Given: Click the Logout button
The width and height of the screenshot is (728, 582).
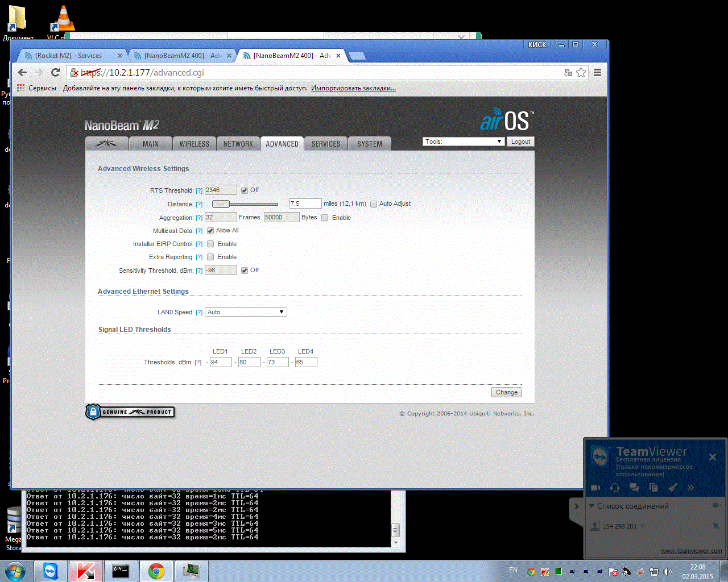Looking at the screenshot, I should point(520,142).
